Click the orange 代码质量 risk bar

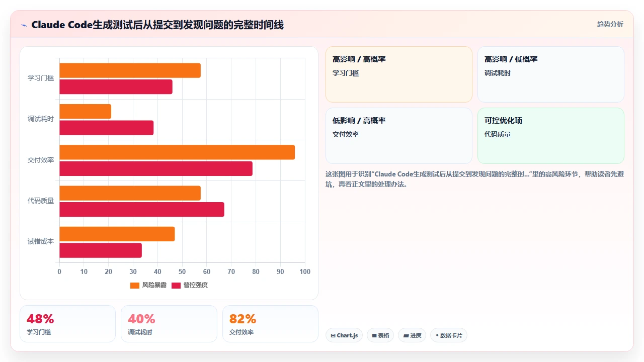130,194
